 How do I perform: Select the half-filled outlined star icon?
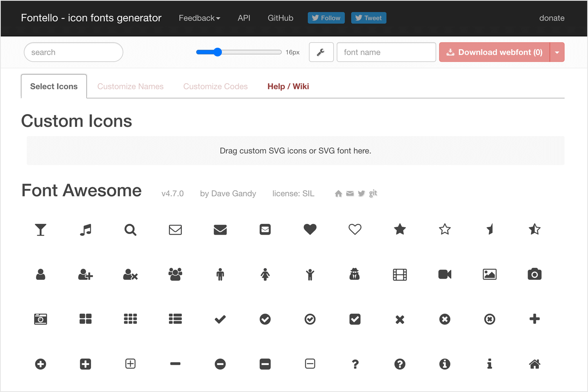[x=535, y=229]
